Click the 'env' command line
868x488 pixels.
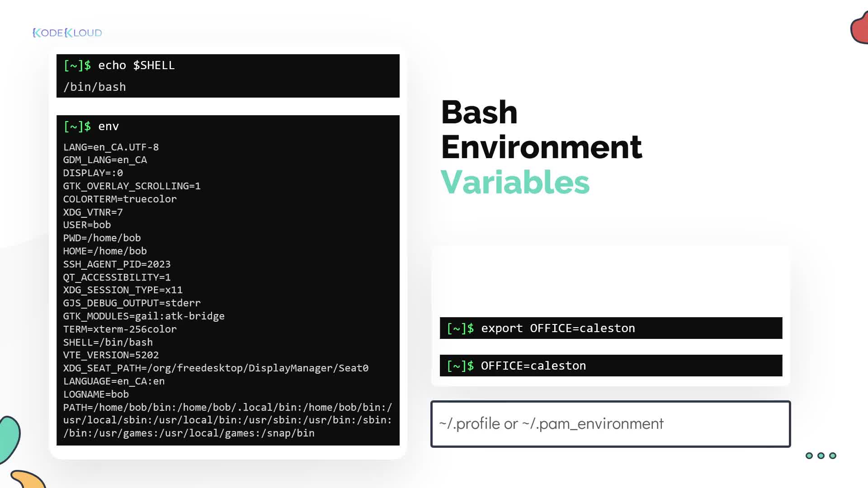click(91, 127)
